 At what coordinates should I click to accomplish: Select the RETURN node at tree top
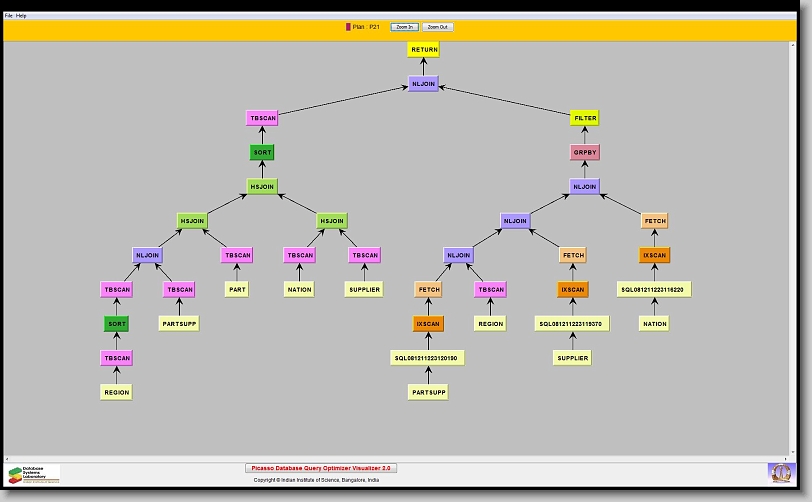coord(423,49)
